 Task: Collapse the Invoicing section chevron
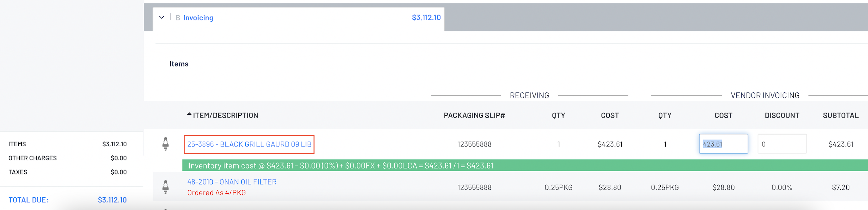click(x=162, y=17)
